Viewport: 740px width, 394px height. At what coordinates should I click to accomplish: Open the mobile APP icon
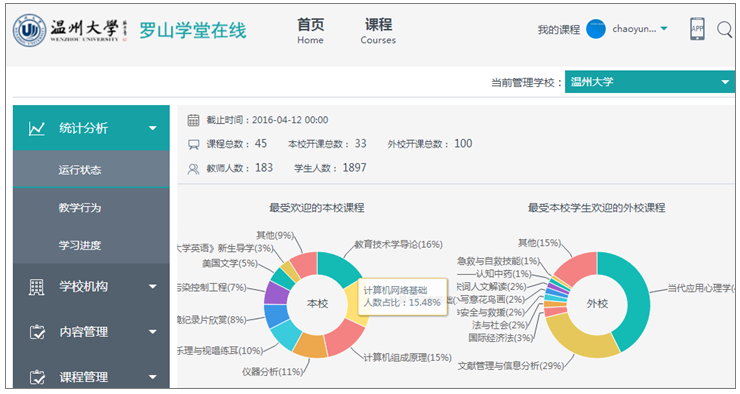697,29
